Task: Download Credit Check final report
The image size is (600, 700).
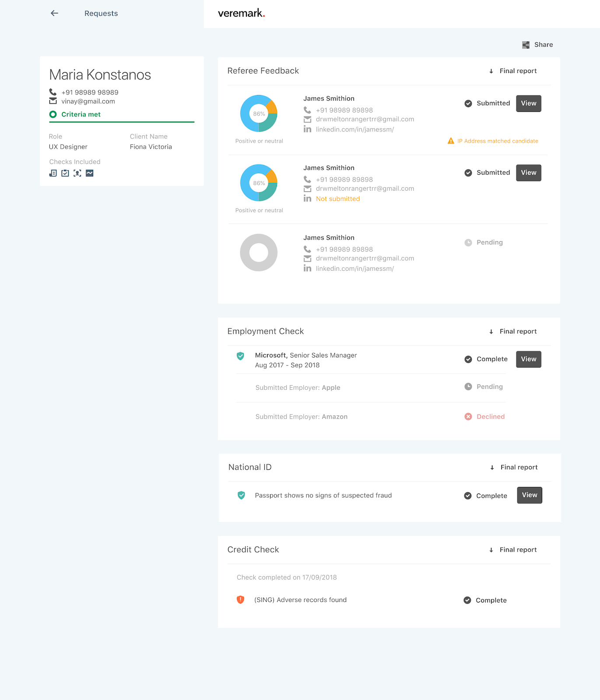Action: (x=513, y=550)
